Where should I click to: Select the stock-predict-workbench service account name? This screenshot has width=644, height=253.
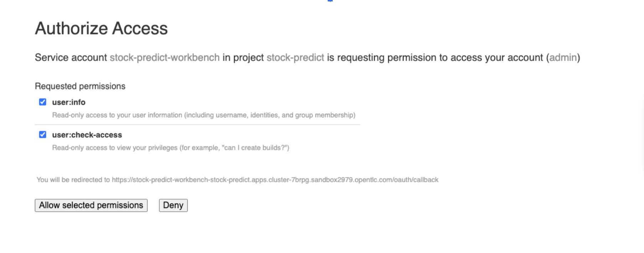click(165, 57)
